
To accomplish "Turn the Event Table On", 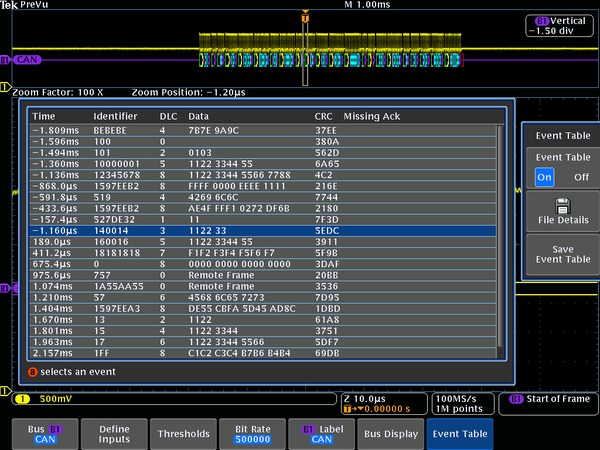I will (542, 177).
